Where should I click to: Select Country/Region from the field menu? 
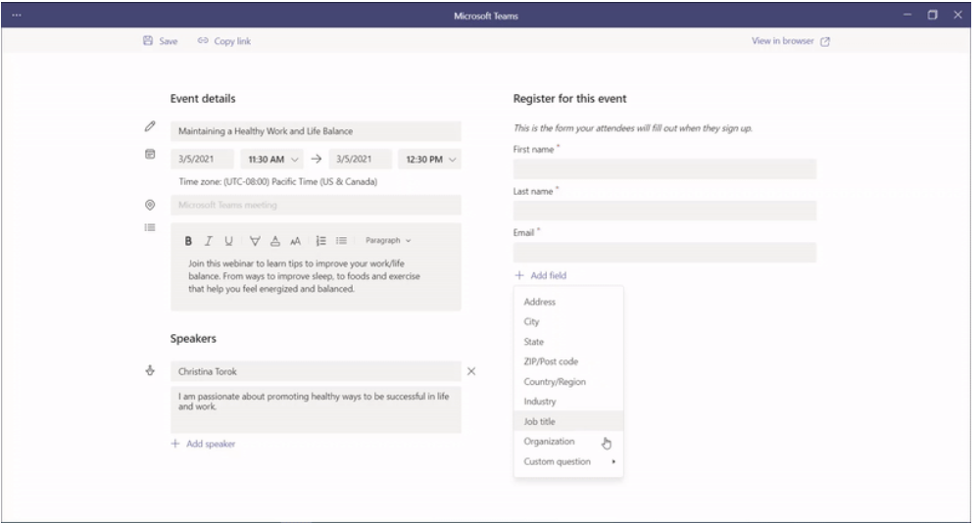568,382
